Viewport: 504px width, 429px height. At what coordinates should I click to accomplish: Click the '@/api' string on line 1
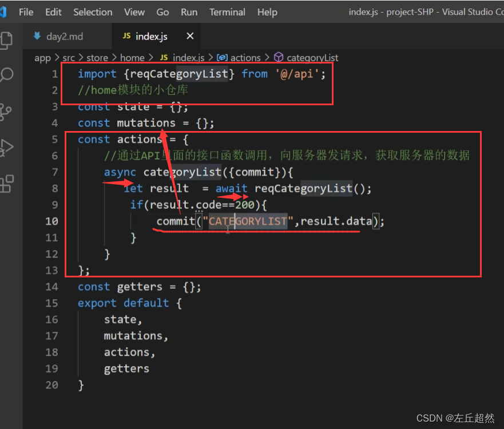(297, 74)
